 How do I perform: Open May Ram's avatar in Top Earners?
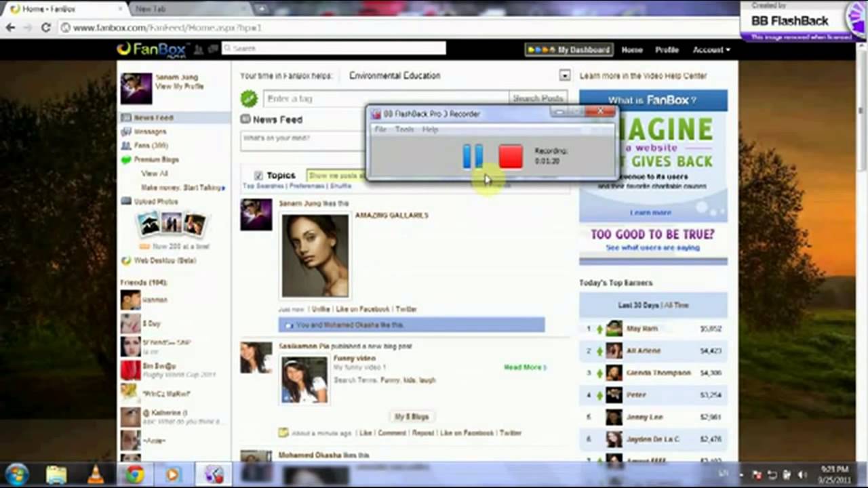point(614,329)
